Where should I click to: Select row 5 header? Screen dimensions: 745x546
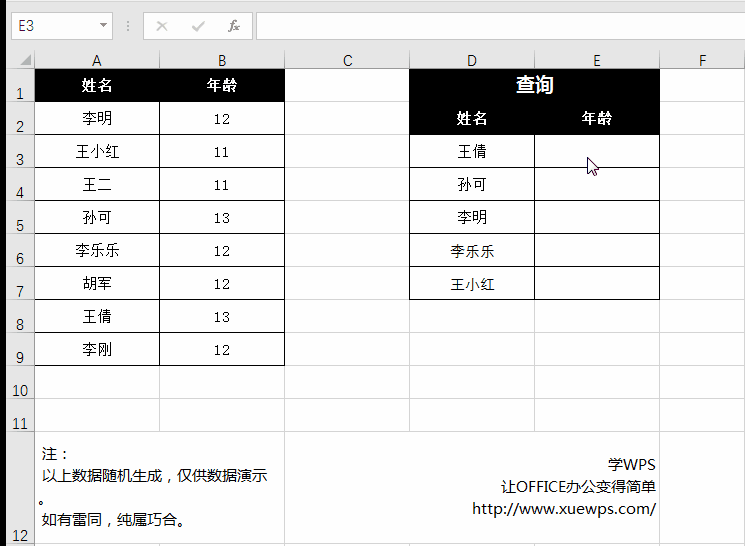(20, 217)
